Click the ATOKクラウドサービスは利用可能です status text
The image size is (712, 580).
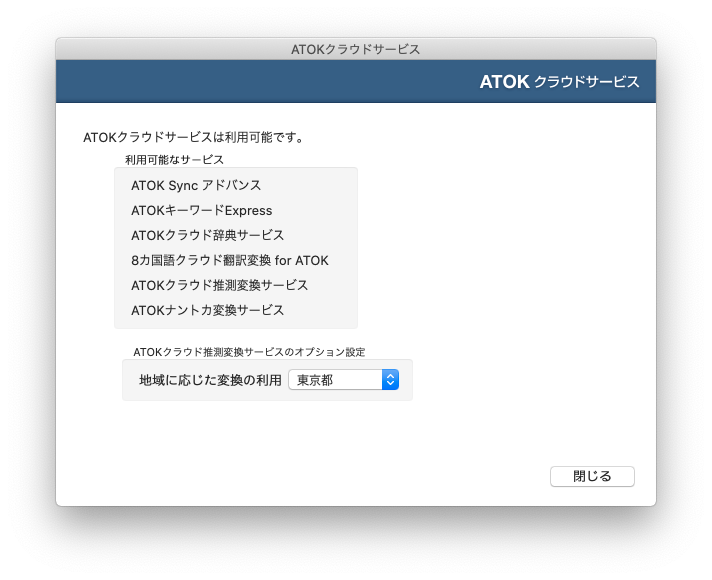point(193,137)
